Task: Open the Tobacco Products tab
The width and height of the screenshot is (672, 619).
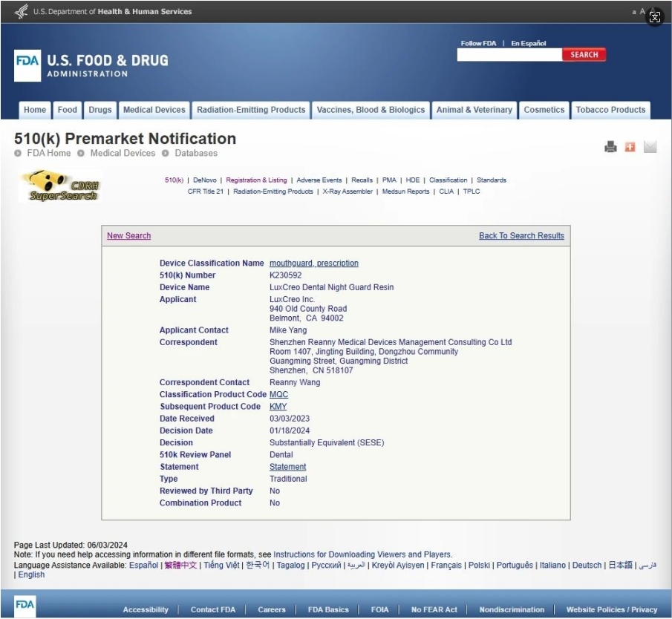Action: 610,110
